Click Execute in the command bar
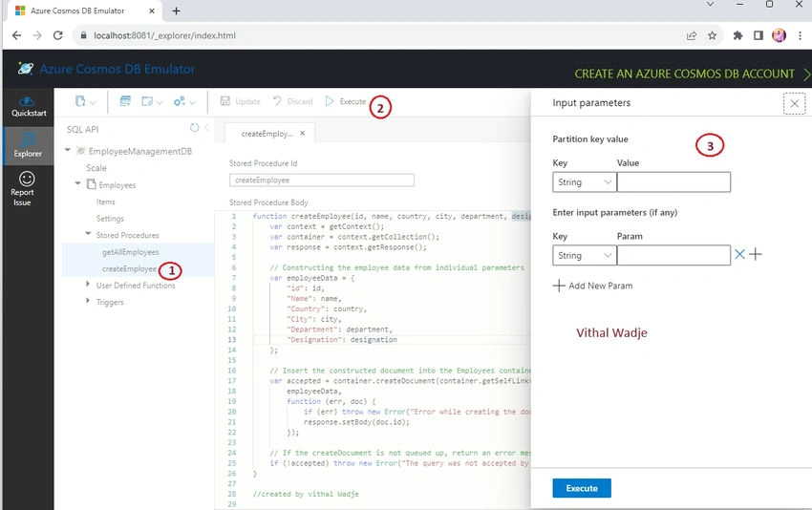The width and height of the screenshot is (812, 510). (x=346, y=101)
